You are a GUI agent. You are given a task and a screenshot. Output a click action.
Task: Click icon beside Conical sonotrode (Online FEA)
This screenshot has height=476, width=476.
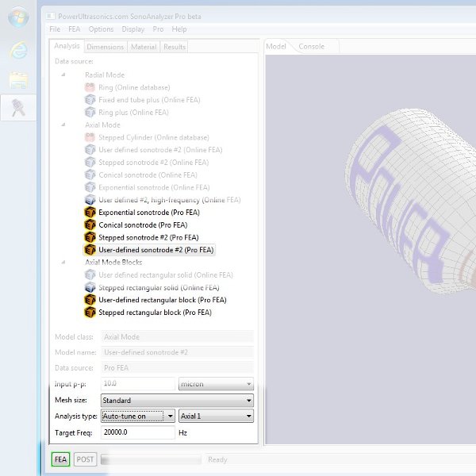[x=90, y=175]
